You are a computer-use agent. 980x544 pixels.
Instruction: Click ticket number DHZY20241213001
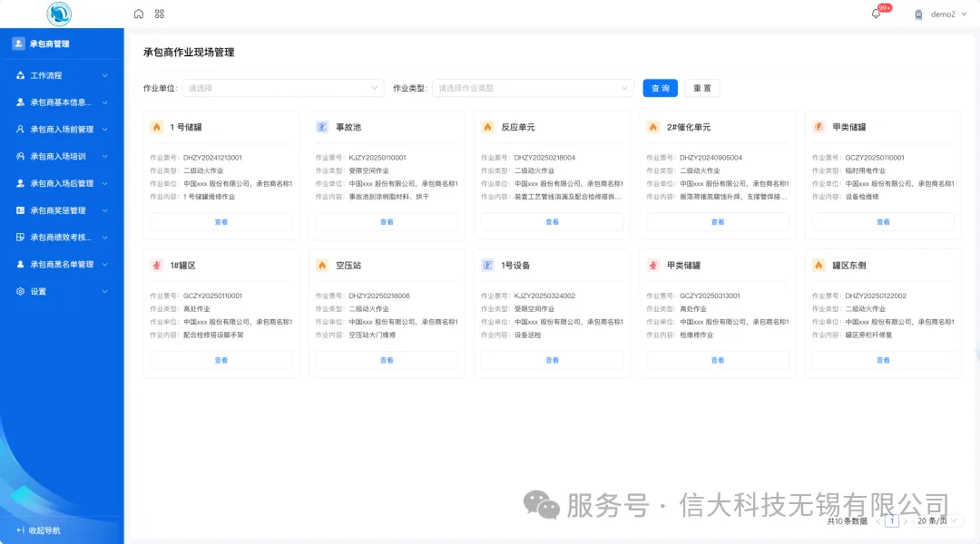click(x=212, y=158)
